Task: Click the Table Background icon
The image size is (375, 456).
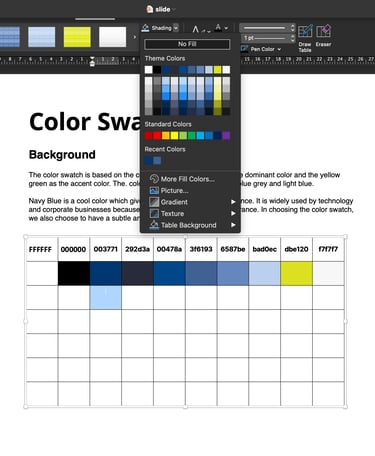Action: tap(154, 225)
